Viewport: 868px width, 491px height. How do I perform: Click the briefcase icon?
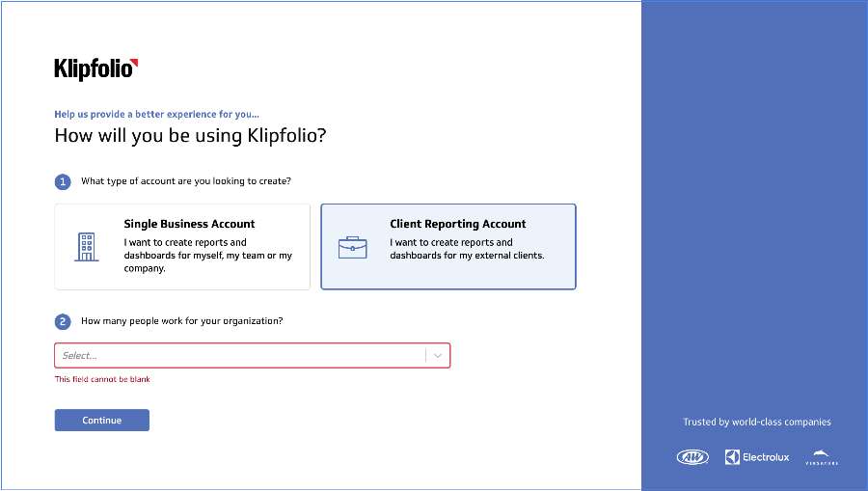point(353,248)
